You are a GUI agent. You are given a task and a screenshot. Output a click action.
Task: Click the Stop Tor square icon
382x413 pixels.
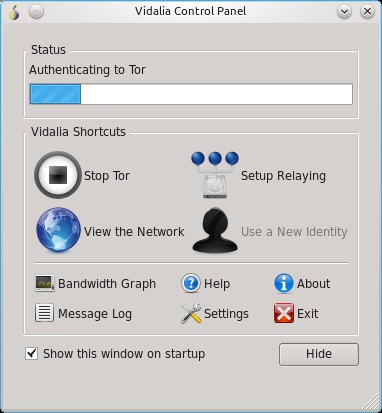pos(58,175)
